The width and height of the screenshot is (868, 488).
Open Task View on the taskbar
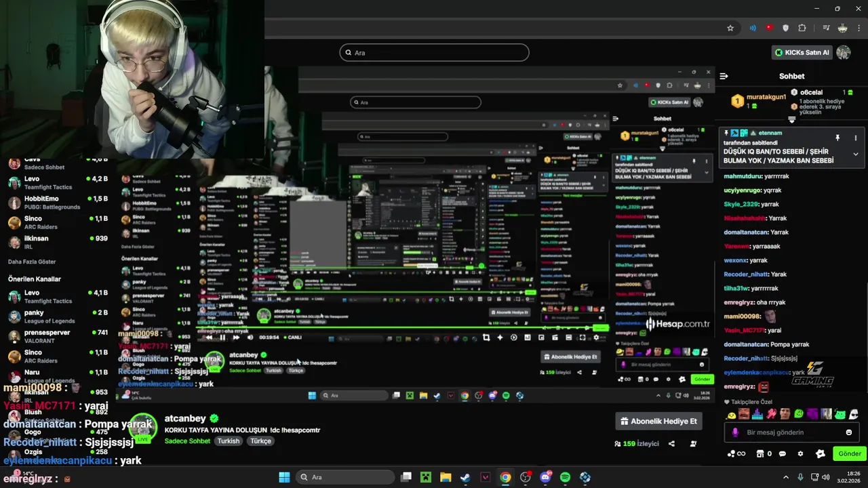[406, 477]
